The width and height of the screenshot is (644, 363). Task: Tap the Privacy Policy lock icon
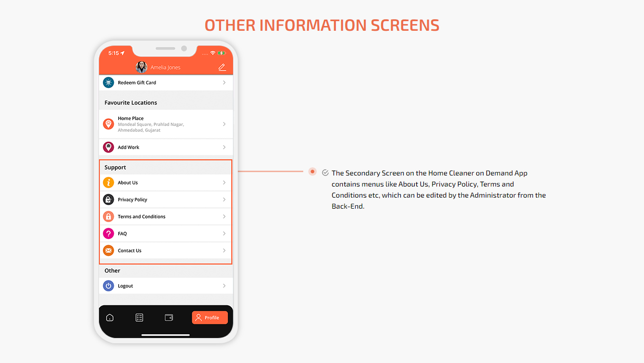[109, 200]
